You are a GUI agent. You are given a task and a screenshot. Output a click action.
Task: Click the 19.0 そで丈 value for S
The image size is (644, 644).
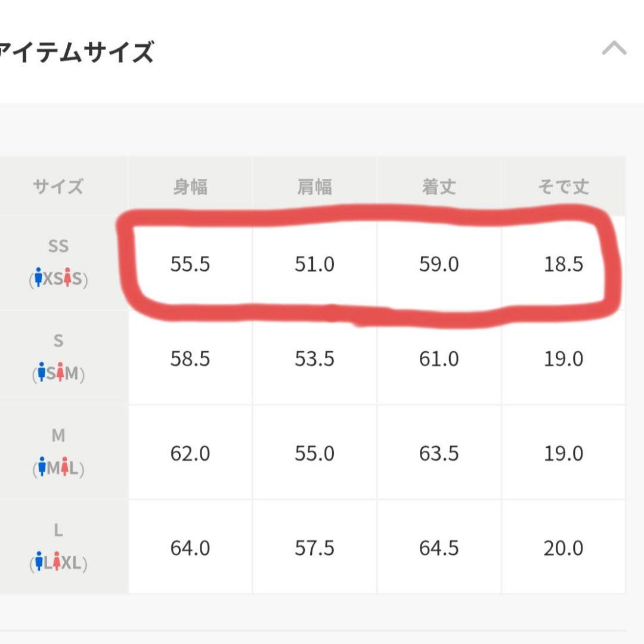(563, 359)
